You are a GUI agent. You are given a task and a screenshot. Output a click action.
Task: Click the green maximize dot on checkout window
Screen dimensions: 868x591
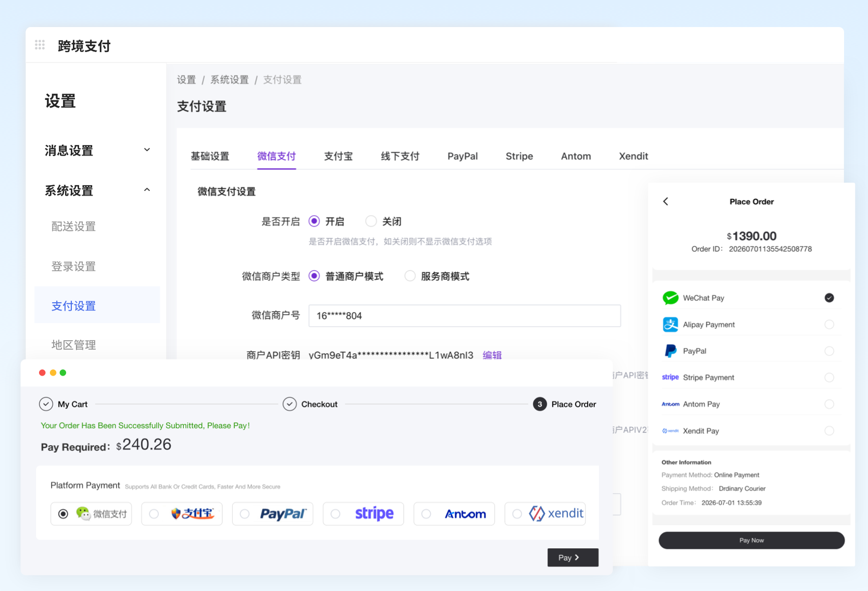tap(63, 372)
